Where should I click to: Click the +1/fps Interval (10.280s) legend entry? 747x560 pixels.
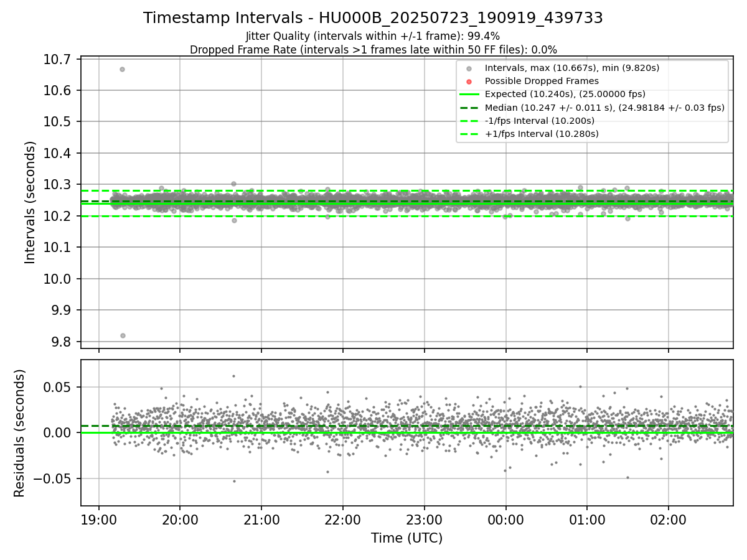tap(542, 134)
